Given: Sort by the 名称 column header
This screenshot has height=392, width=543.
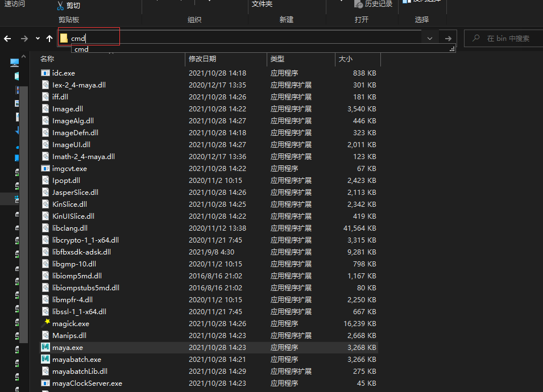Looking at the screenshot, I should 47,59.
